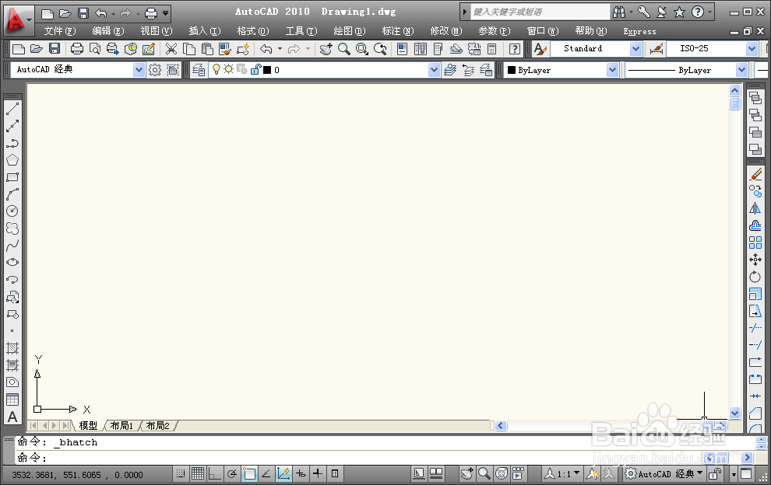The width and height of the screenshot is (771, 485).
Task: Toggle Grid display in status bar
Action: (198, 474)
